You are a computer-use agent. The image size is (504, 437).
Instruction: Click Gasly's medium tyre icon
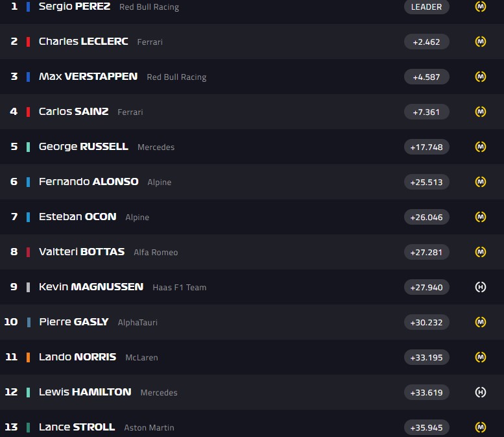click(481, 322)
